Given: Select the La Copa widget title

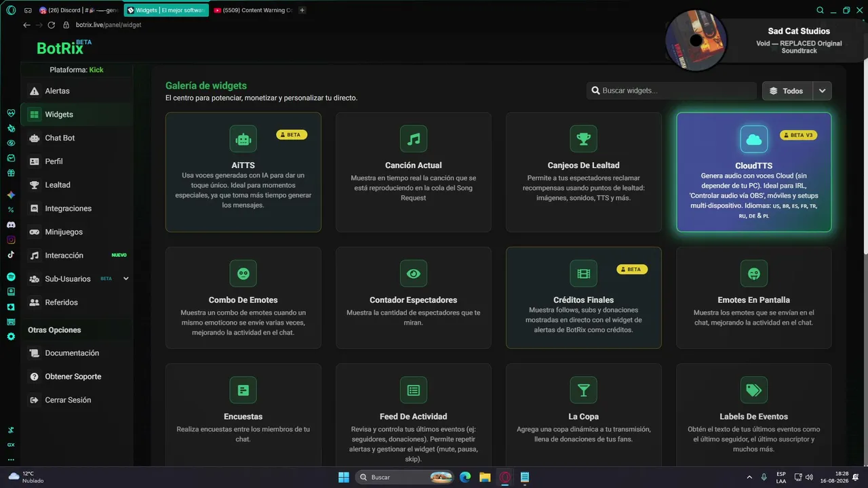Looking at the screenshot, I should (584, 417).
